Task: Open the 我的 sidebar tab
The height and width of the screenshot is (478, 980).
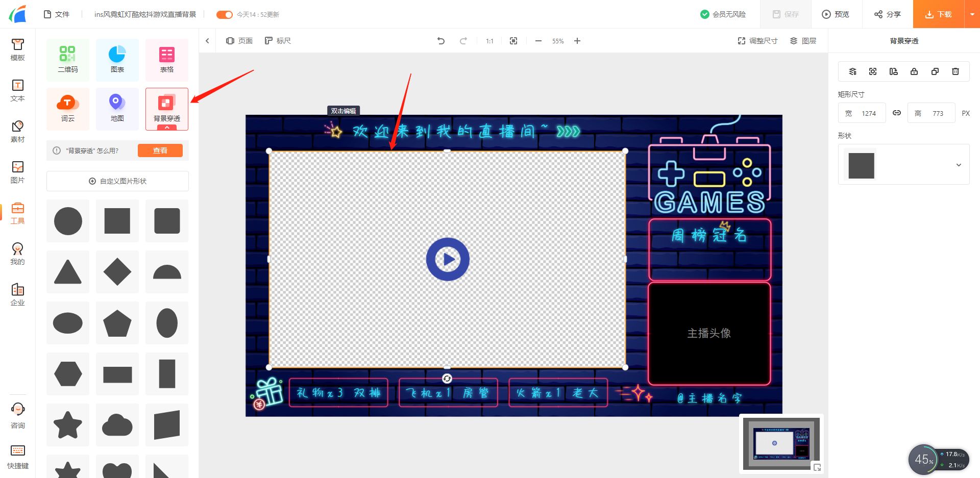Action: (17, 254)
